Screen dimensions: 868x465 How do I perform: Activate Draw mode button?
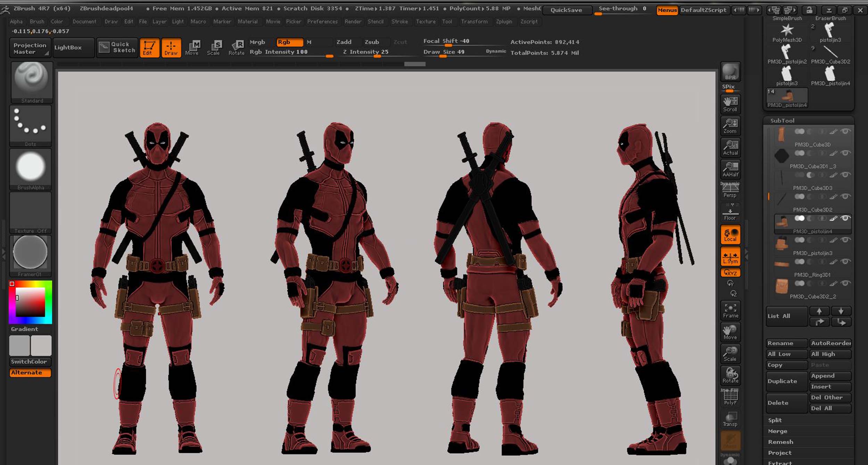(171, 48)
